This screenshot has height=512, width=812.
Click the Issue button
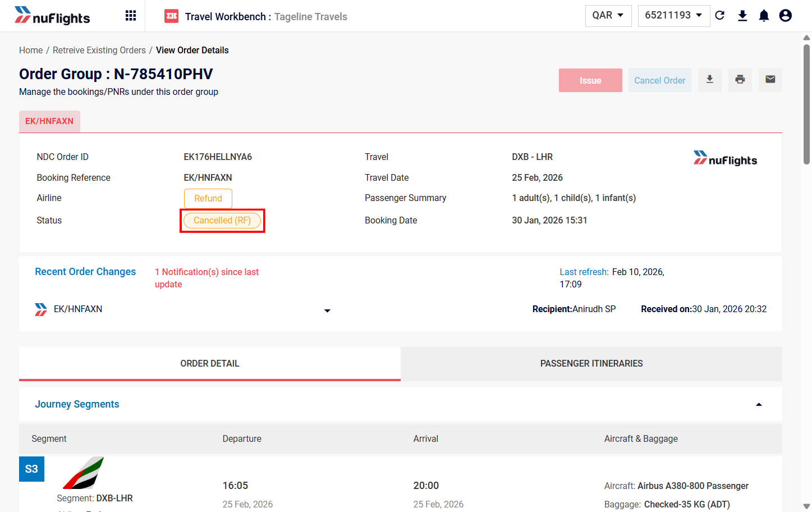(x=590, y=80)
